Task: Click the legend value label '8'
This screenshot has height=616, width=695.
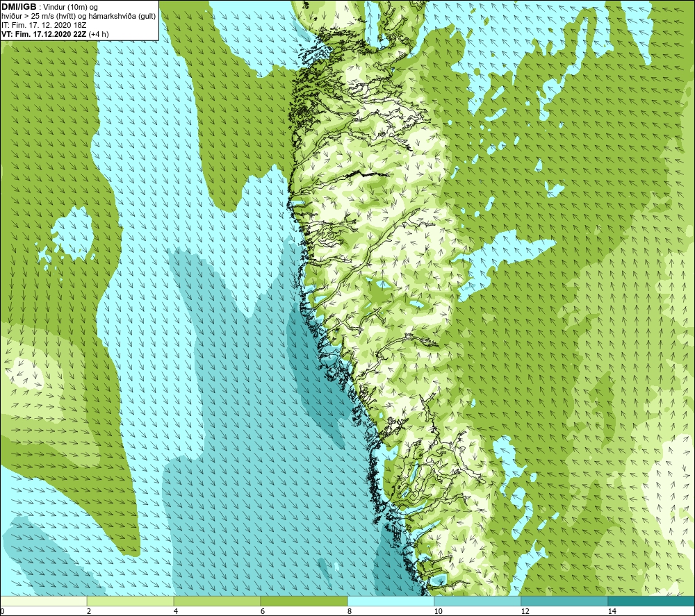Action: 350,611
